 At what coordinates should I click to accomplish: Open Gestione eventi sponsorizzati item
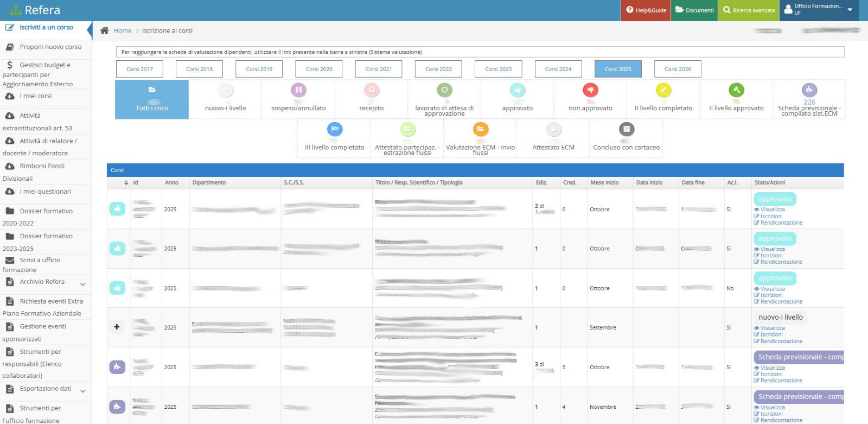click(x=46, y=332)
